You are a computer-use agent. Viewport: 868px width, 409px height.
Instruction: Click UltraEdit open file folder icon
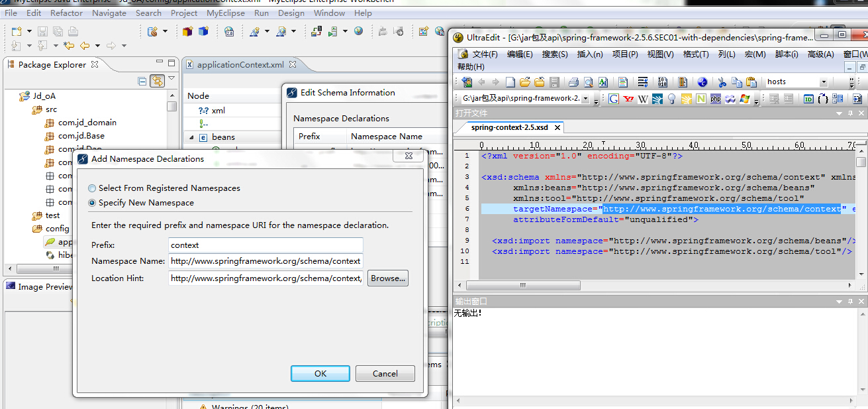coord(524,82)
